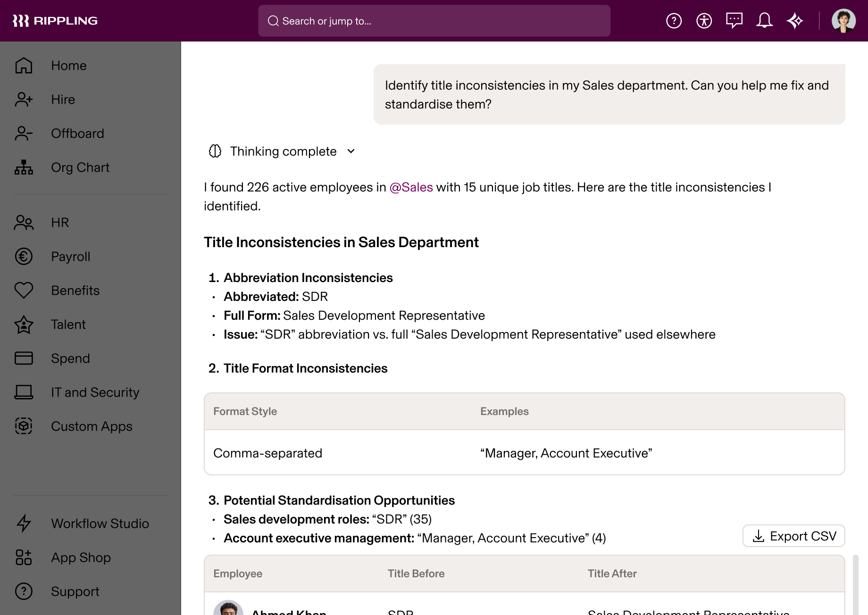Image resolution: width=868 pixels, height=615 pixels.
Task: Click the Export CSV button
Action: [793, 536]
